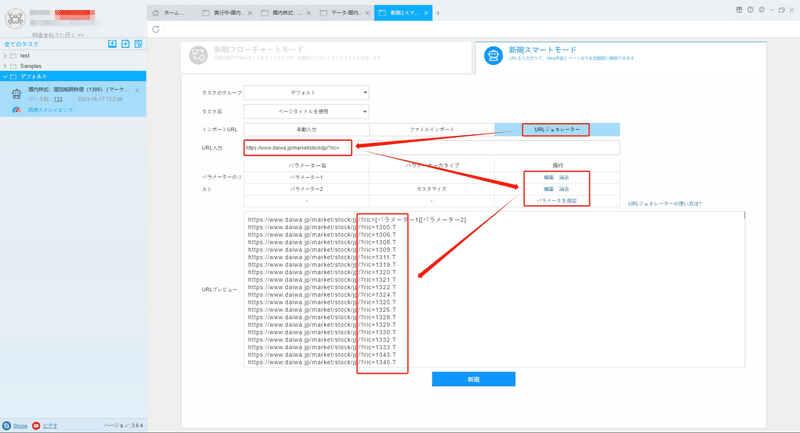The width and height of the screenshot is (800, 433).
Task: Close the active 新規 tab
Action: tap(426, 13)
